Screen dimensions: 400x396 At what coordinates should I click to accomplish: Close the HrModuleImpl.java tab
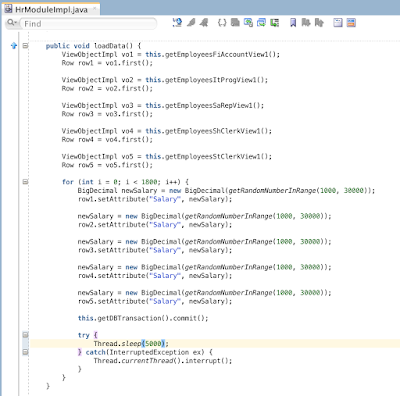(x=94, y=9)
